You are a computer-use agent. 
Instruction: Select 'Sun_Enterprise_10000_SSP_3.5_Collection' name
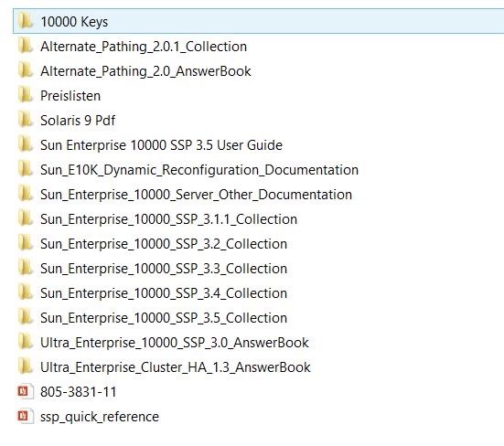click(x=164, y=318)
